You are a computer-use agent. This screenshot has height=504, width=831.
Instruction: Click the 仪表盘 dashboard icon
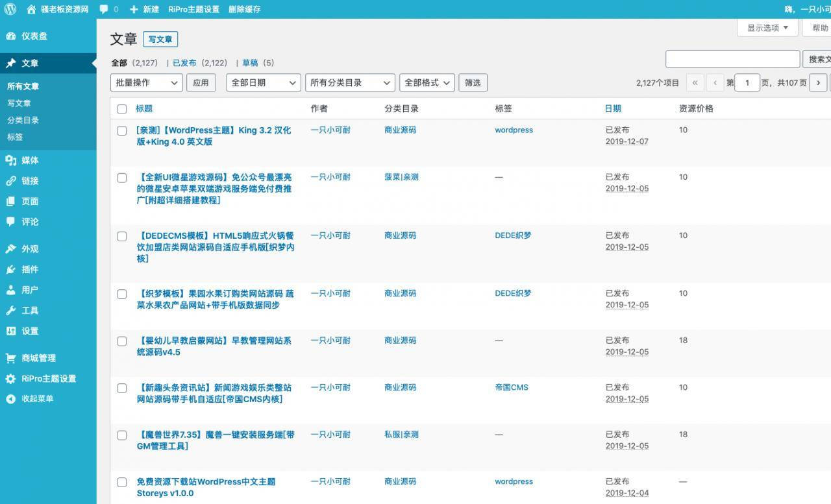(11, 36)
